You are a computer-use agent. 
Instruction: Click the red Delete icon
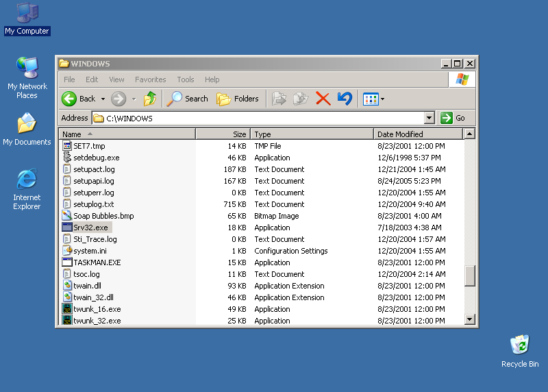point(323,99)
